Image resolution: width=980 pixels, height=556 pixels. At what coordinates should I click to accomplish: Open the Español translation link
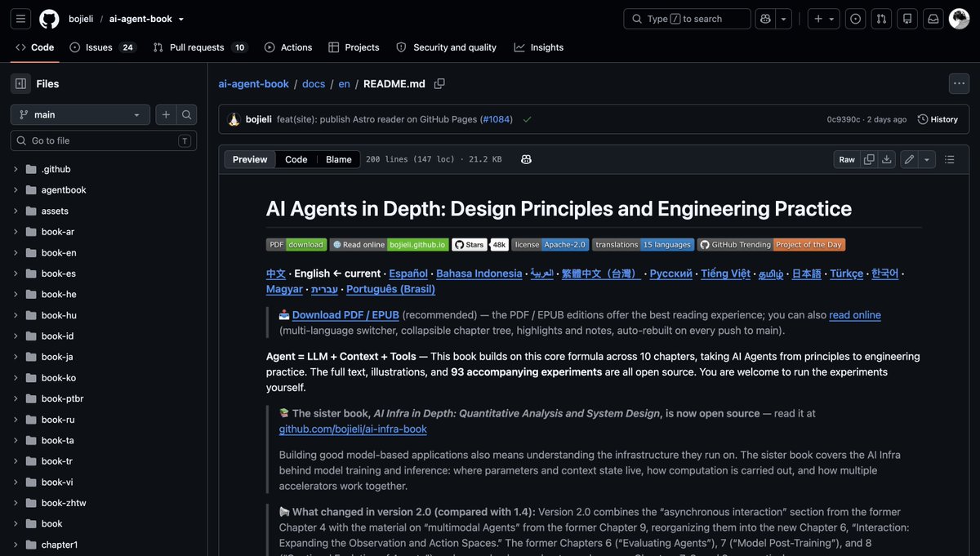tap(408, 274)
